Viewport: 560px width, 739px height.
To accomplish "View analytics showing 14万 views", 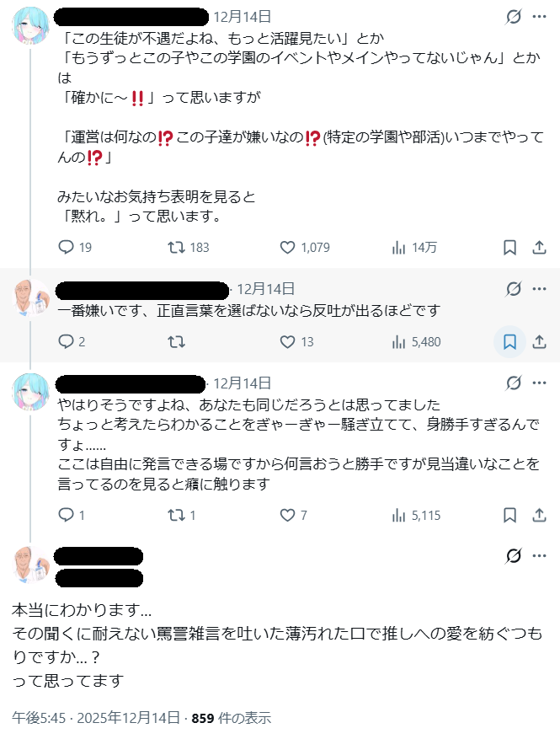I will 399,248.
